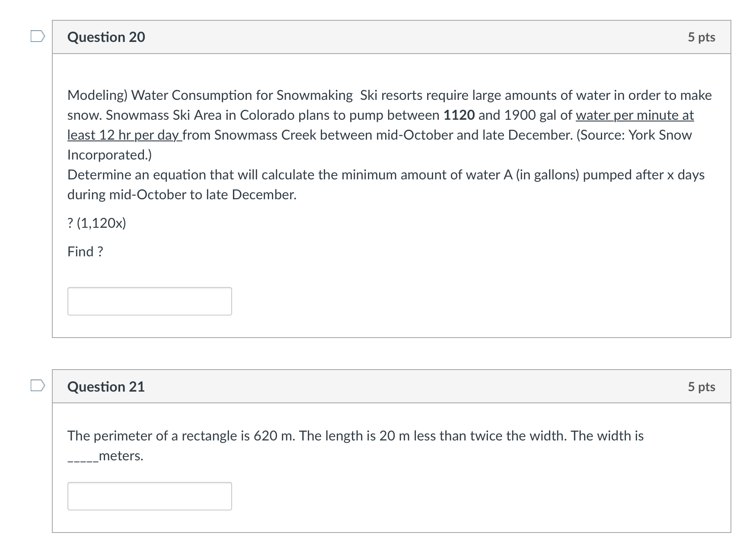Select the Question 20 header bar

tap(389, 37)
